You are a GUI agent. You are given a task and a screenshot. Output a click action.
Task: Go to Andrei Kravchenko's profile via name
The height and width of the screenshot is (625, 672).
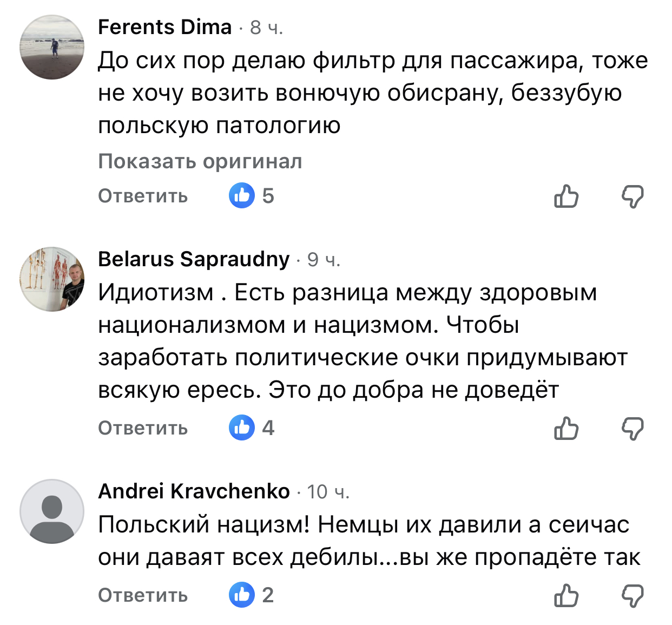coord(194,491)
